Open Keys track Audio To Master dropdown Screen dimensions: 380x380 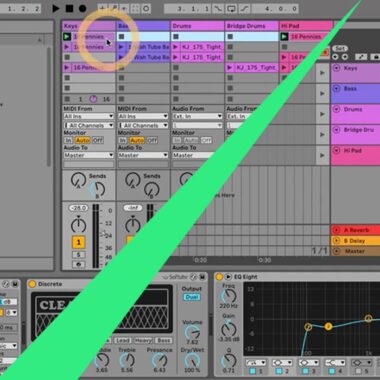pyautogui.click(x=89, y=155)
